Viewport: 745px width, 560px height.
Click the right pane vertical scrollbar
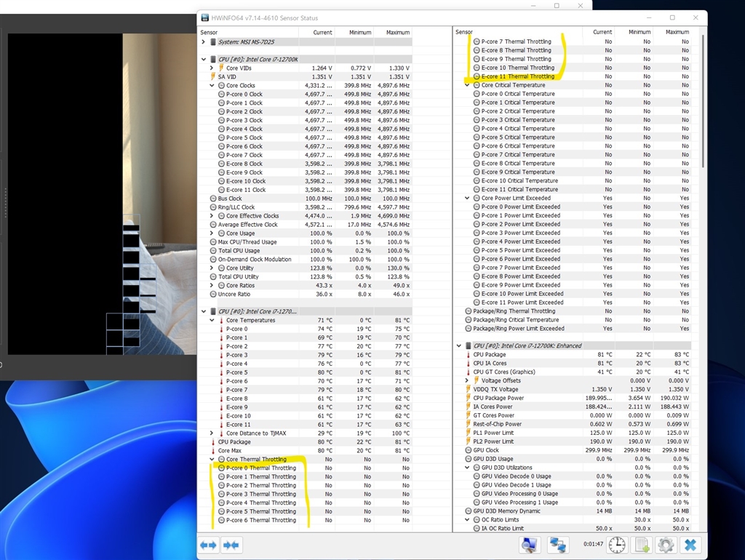703,100
